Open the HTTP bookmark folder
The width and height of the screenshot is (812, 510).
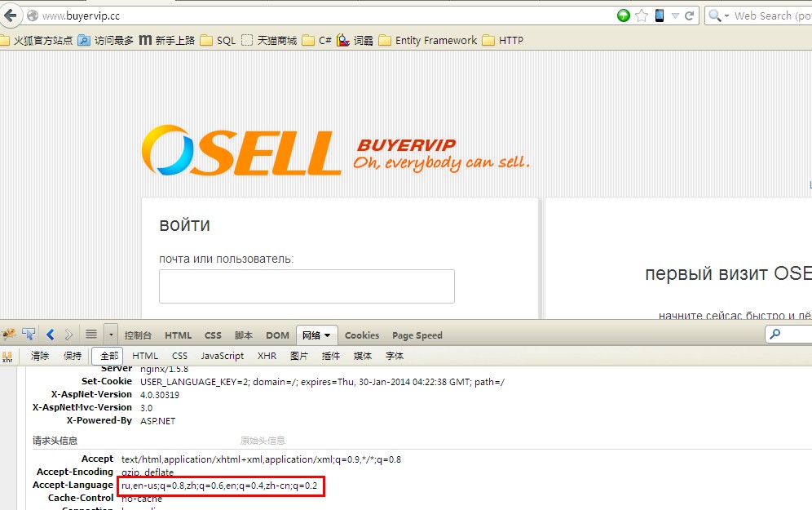[503, 41]
